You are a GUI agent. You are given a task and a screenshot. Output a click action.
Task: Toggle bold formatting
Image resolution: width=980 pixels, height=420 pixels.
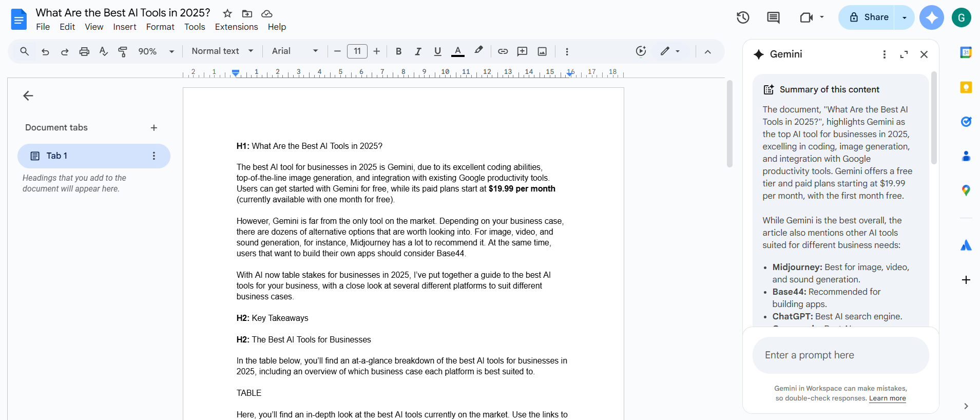[x=398, y=51]
